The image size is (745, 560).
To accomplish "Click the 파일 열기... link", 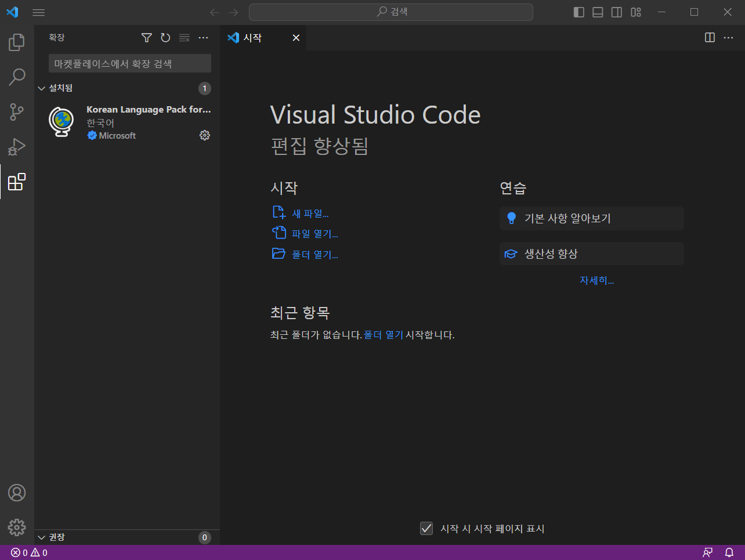I will (x=314, y=234).
